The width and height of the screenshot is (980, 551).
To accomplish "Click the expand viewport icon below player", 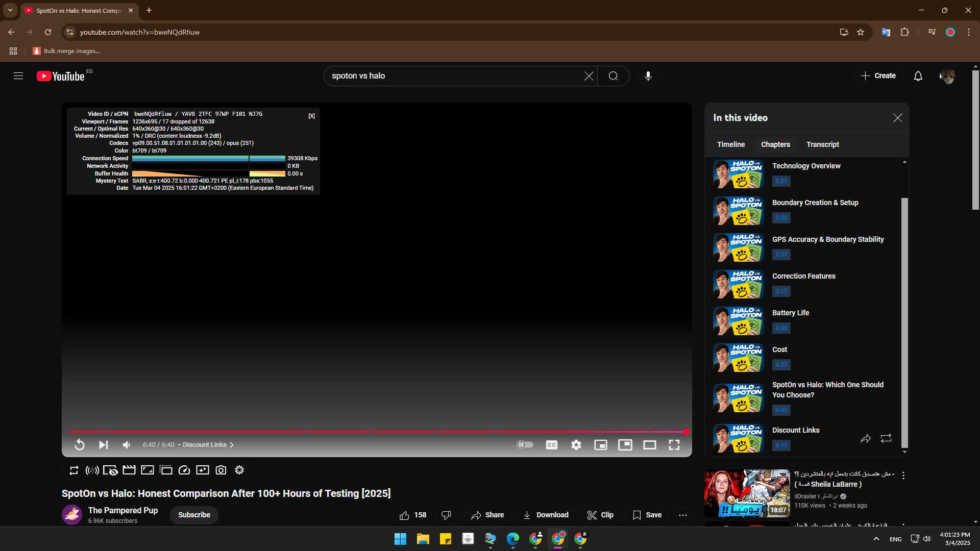I will (x=148, y=470).
